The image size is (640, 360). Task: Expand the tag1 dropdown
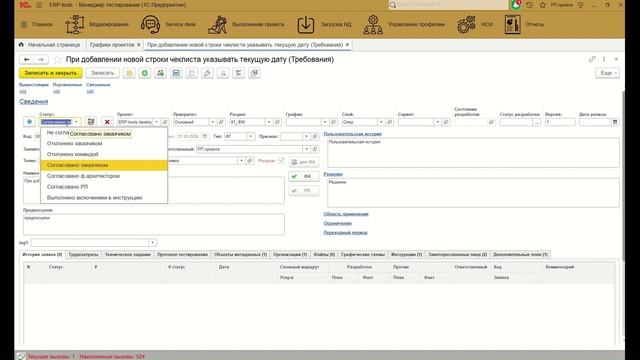(x=152, y=243)
